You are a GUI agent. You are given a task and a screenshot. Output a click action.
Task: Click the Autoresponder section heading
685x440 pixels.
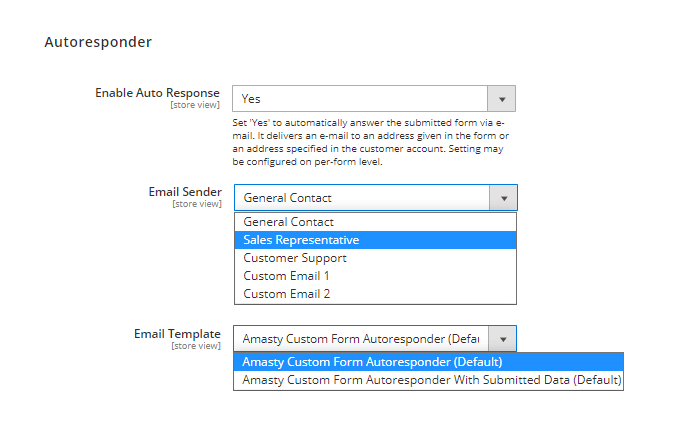pos(97,43)
